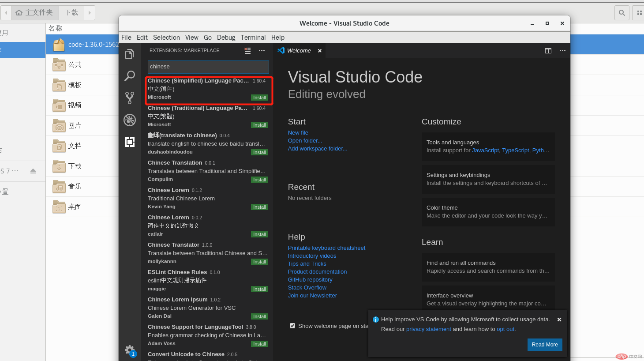The width and height of the screenshot is (644, 361).
Task: Open the Debug view icon
Action: 129,120
